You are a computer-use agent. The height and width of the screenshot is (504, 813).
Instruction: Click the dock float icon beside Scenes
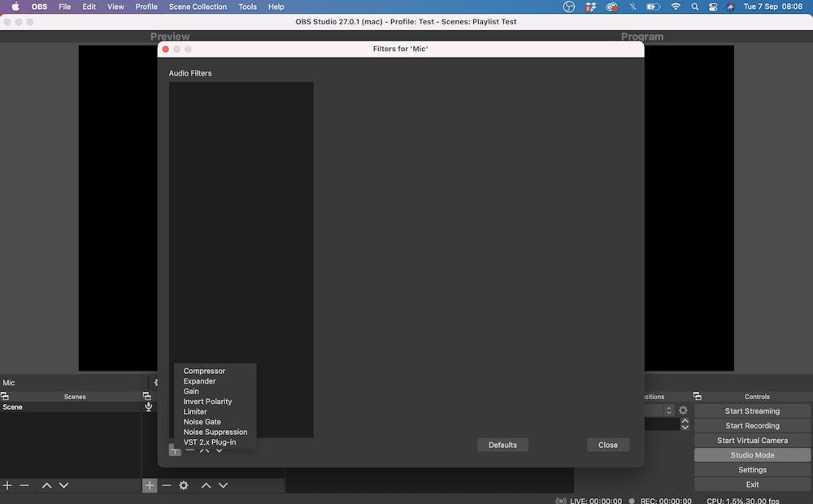pos(146,396)
